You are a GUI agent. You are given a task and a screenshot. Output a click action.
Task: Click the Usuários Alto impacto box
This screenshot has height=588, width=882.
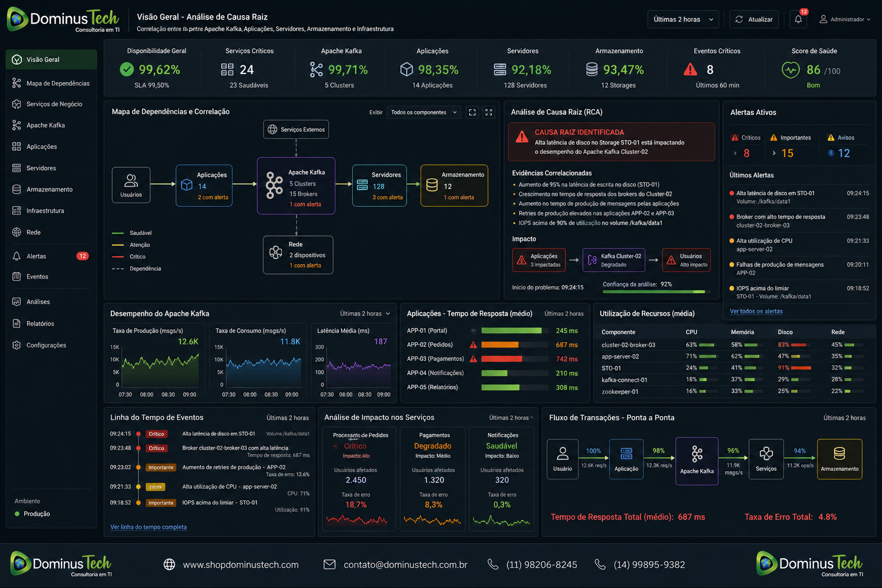pos(686,260)
